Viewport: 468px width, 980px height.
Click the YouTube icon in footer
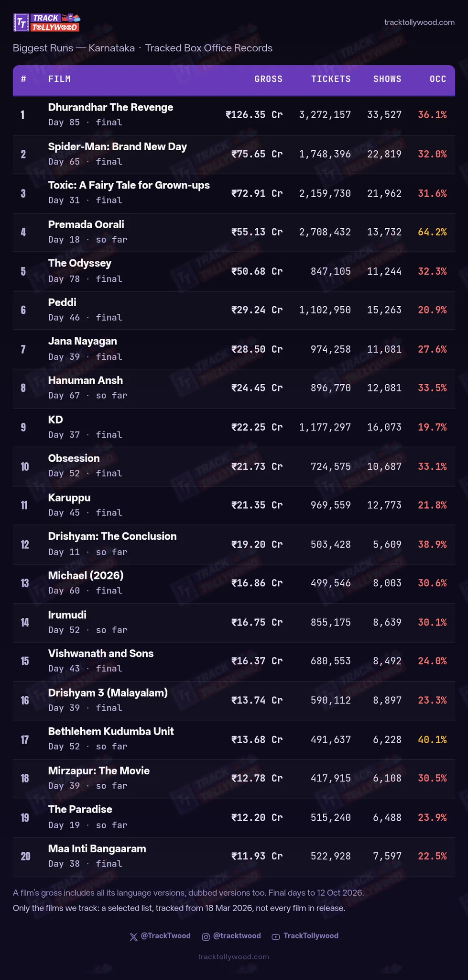tap(276, 936)
